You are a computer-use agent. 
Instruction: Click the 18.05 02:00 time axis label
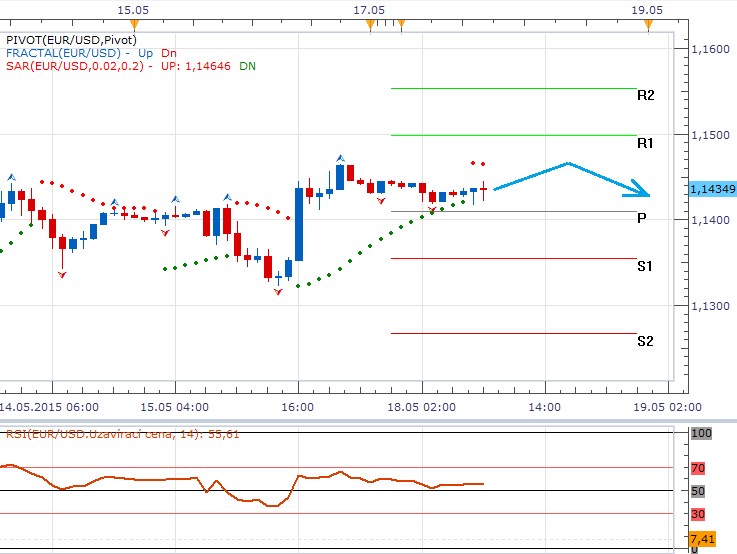click(x=422, y=408)
